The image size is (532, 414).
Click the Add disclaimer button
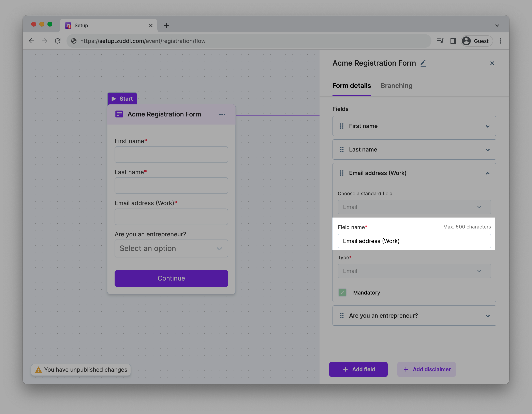point(426,369)
